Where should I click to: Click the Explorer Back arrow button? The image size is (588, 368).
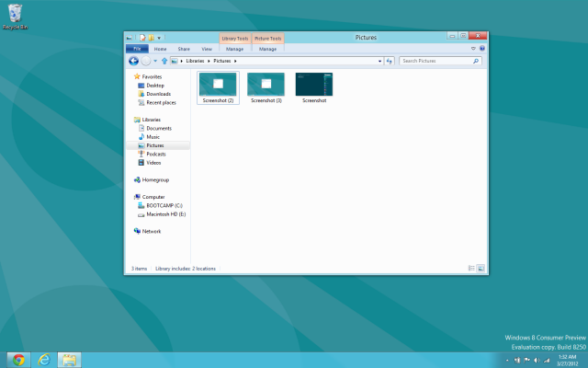133,61
